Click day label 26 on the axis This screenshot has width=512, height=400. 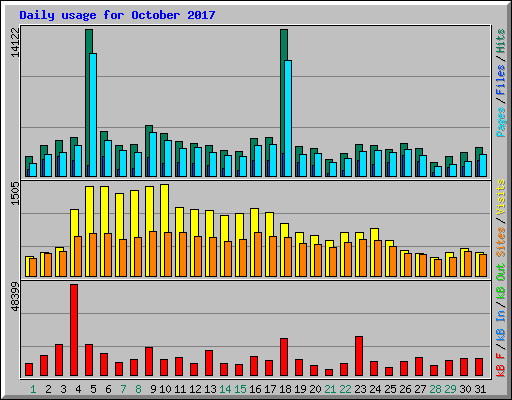(405, 389)
